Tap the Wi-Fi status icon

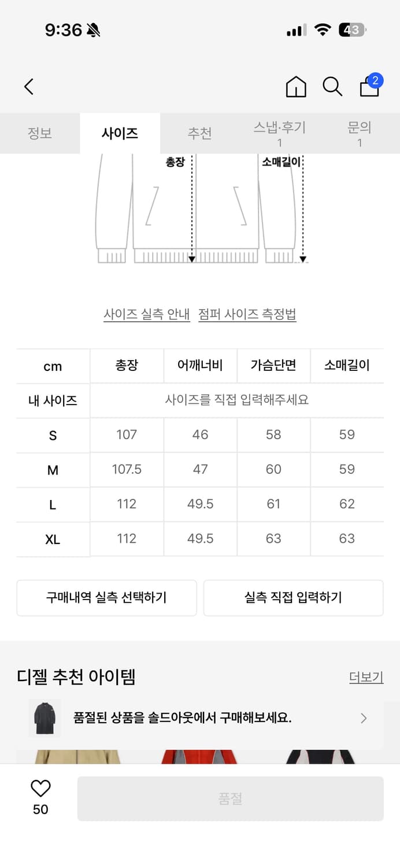(x=323, y=30)
